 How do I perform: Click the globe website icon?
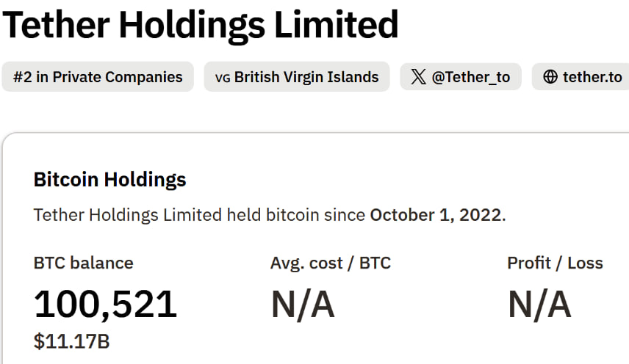pyautogui.click(x=550, y=77)
